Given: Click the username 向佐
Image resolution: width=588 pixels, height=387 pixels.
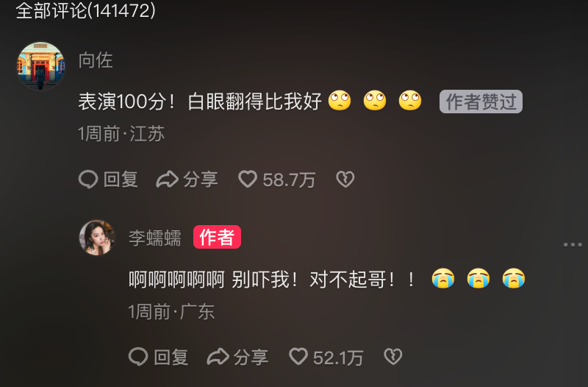Looking at the screenshot, I should (96, 60).
